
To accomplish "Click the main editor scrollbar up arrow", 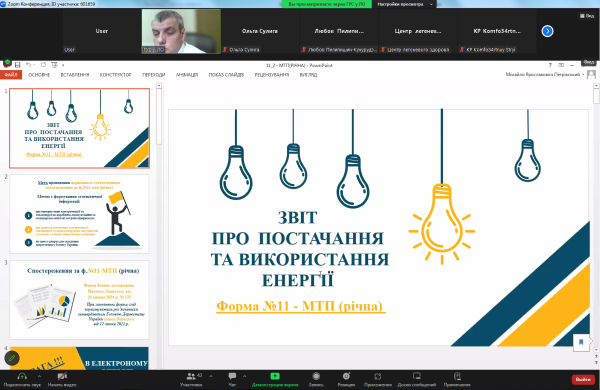I will tap(596, 86).
